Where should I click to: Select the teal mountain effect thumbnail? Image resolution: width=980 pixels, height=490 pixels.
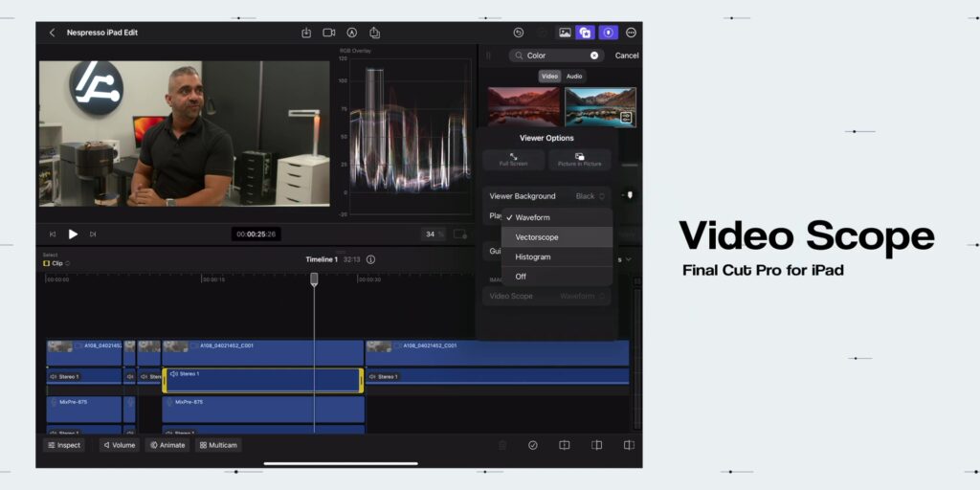[600, 107]
